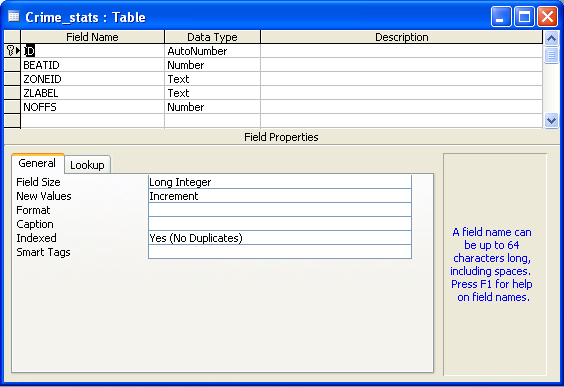Select the ZLABEL row selector
564x387 pixels.
(x=12, y=93)
